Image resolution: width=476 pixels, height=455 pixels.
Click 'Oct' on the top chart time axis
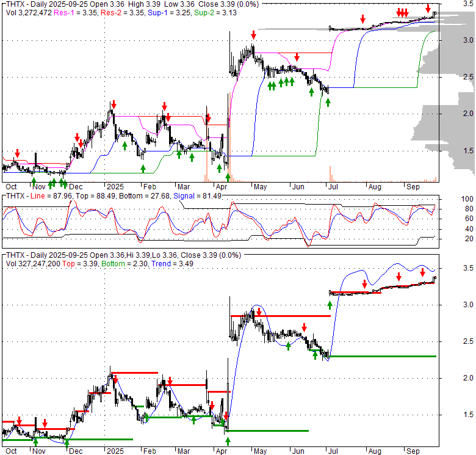point(11,187)
